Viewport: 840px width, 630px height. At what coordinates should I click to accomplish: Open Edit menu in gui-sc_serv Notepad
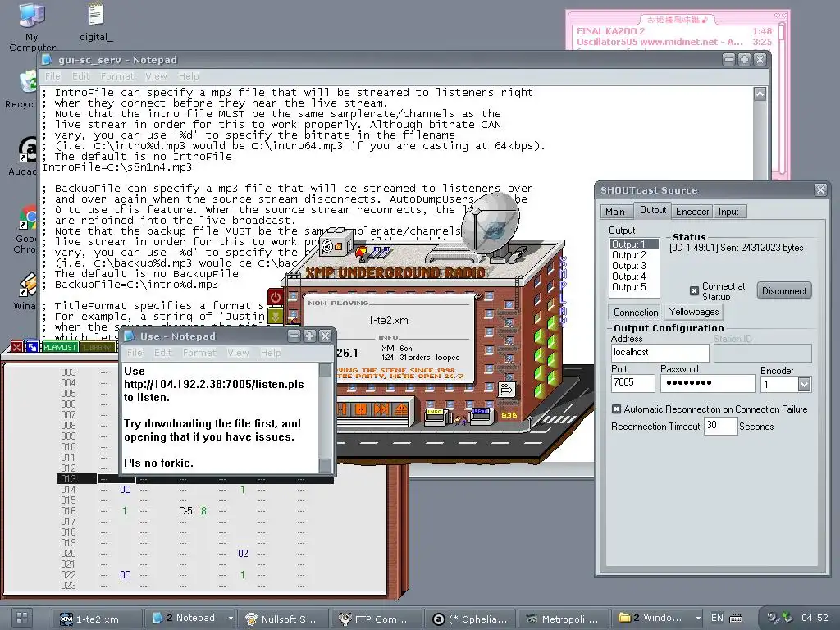[x=81, y=76]
